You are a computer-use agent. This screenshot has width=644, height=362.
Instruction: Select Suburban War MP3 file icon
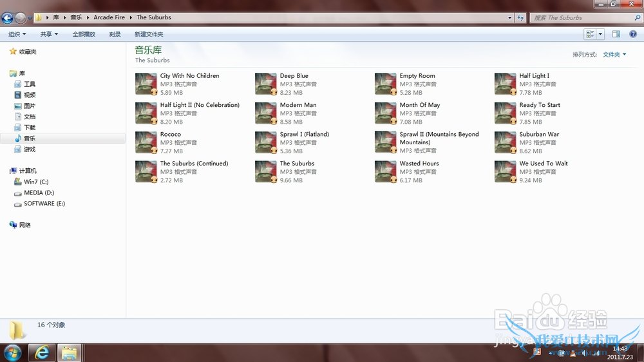tap(505, 142)
